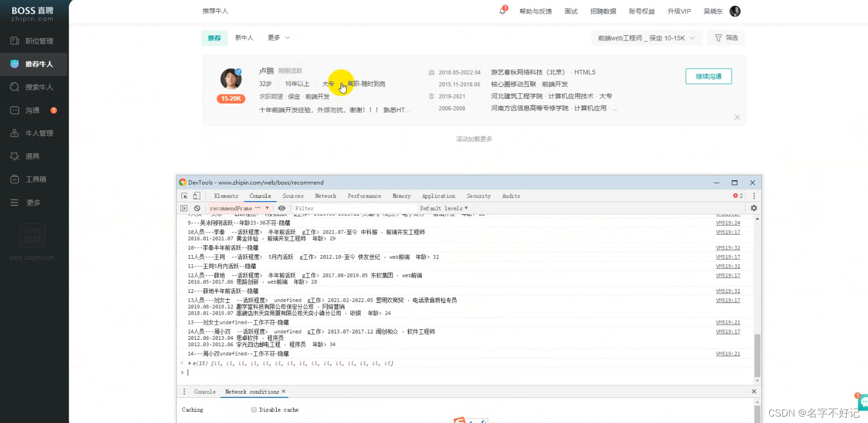
Task: Dismiss the 卢鹏 candidate card
Action: pos(737,117)
